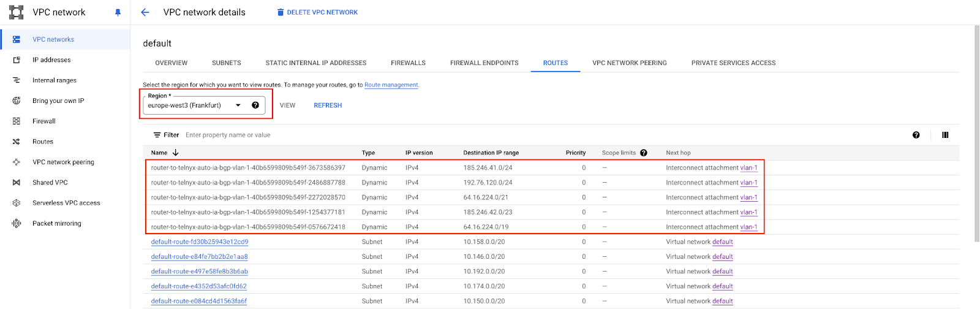Screen dimensions: 980x309
Task: Open the Region europe-west3 (Frankfurt) dropdown
Action: tap(204, 105)
